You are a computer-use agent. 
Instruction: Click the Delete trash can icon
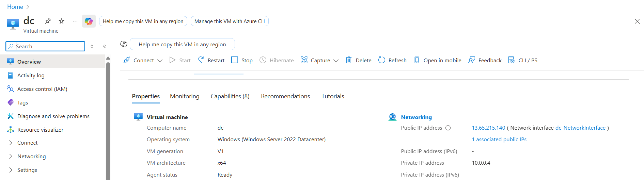point(349,60)
